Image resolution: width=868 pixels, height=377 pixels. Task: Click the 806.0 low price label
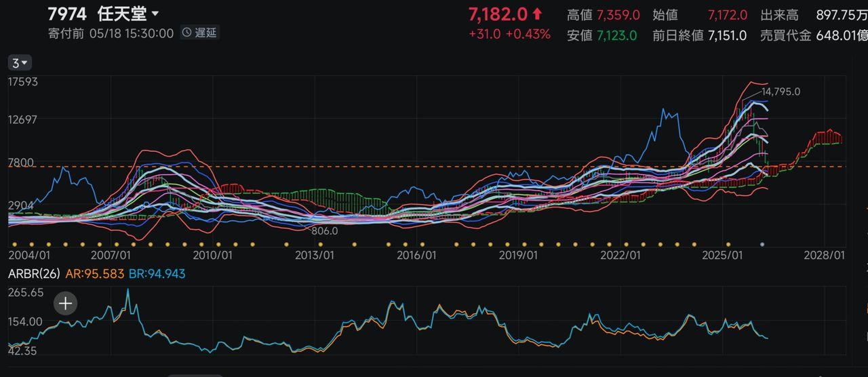(325, 231)
